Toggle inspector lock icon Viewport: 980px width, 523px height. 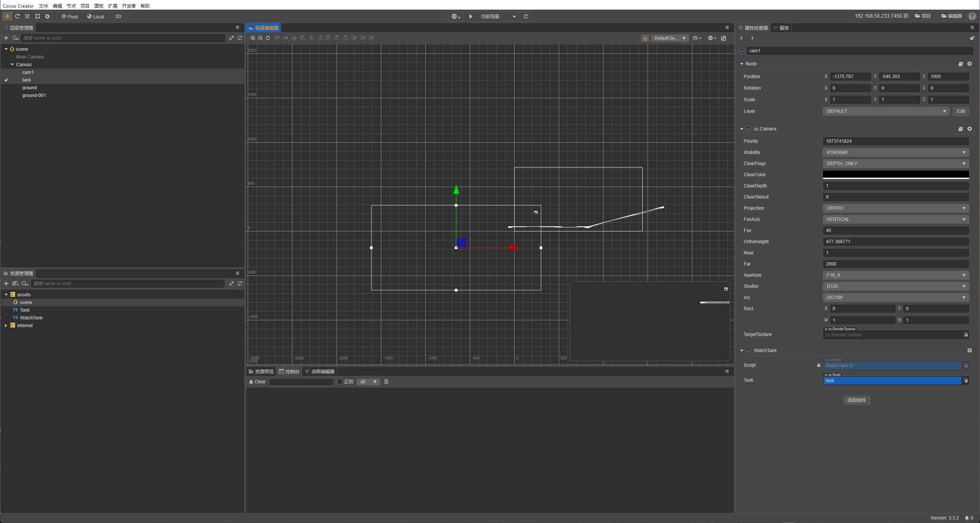pyautogui.click(x=972, y=38)
